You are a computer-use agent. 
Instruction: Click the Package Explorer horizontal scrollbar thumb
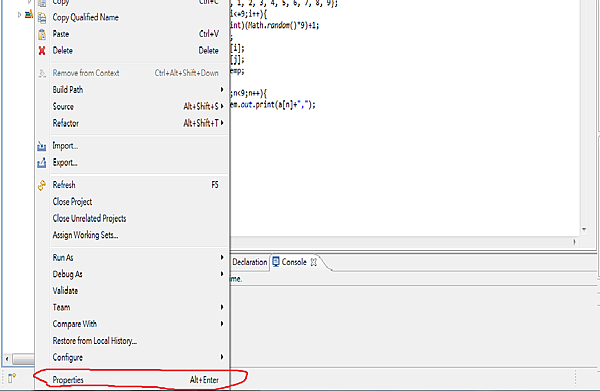23,359
